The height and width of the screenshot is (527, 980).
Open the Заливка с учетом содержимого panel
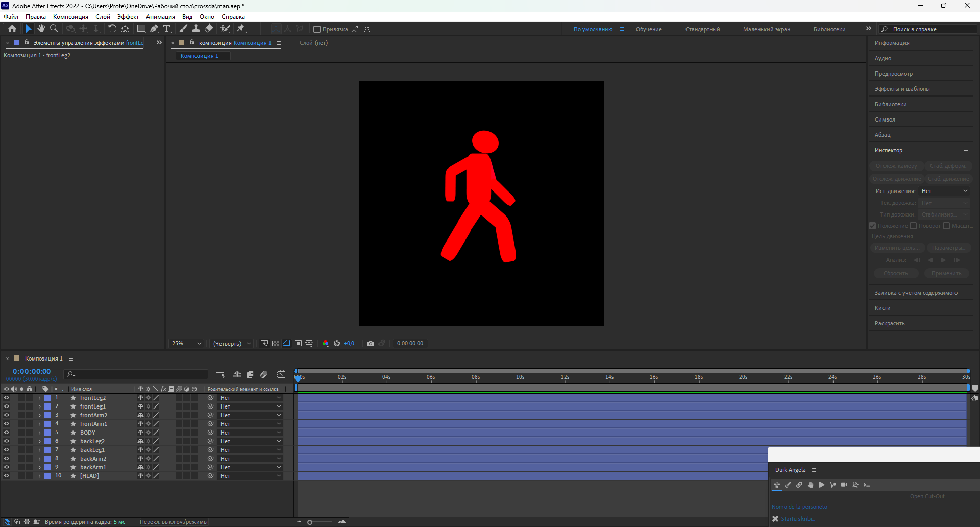(916, 293)
